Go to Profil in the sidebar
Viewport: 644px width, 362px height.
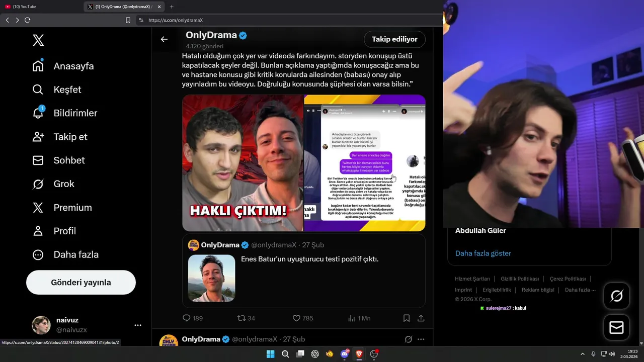point(54,231)
